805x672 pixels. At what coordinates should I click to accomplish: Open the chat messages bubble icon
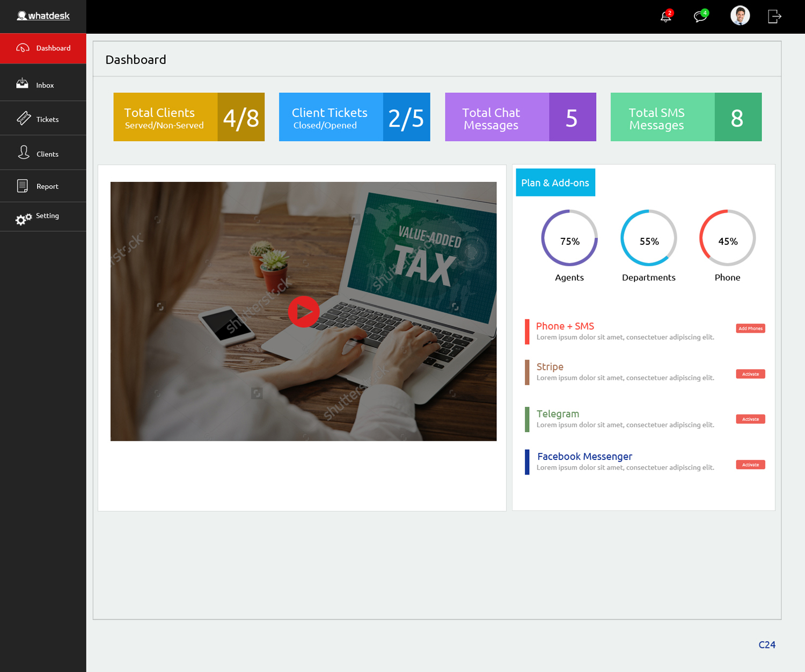[x=700, y=17]
